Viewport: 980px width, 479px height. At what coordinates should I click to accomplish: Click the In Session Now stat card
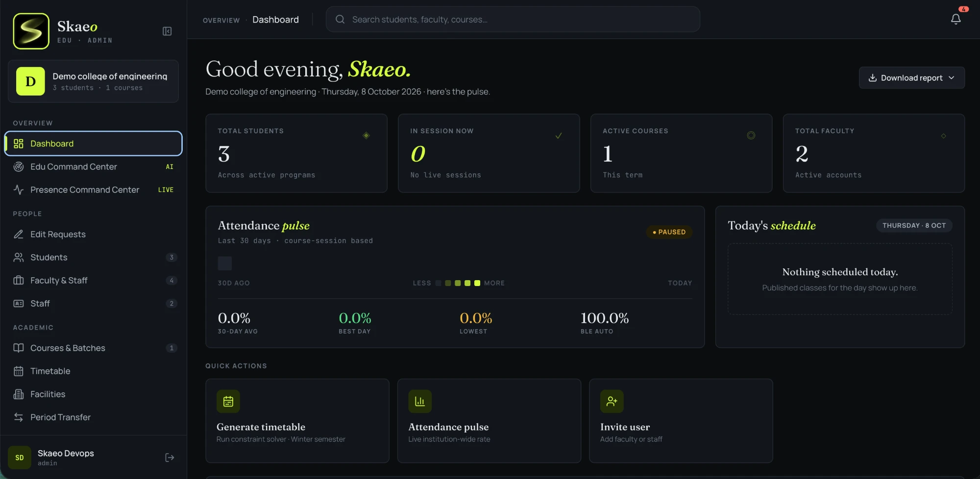coord(489,153)
